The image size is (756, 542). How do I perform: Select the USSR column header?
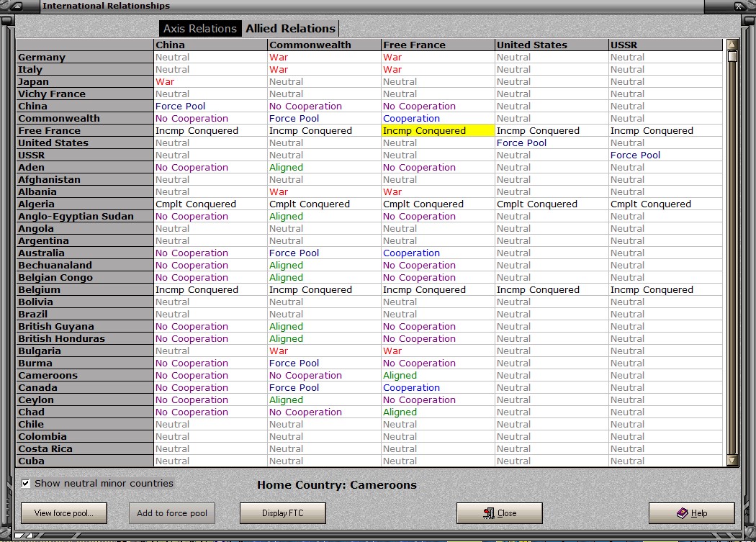point(666,45)
